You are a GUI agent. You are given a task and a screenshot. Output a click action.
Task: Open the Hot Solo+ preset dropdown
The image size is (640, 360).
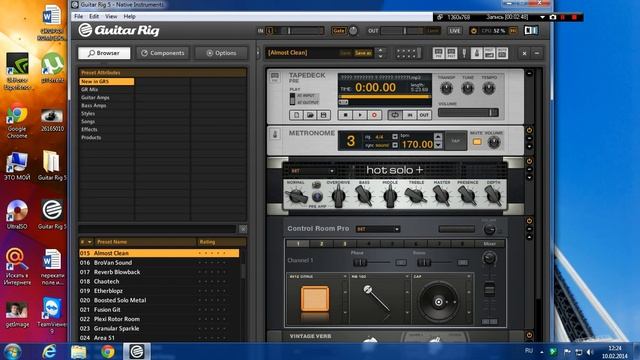[312, 171]
